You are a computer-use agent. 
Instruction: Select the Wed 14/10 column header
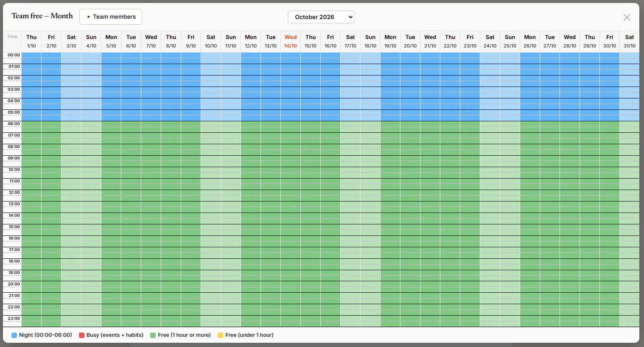click(x=291, y=42)
